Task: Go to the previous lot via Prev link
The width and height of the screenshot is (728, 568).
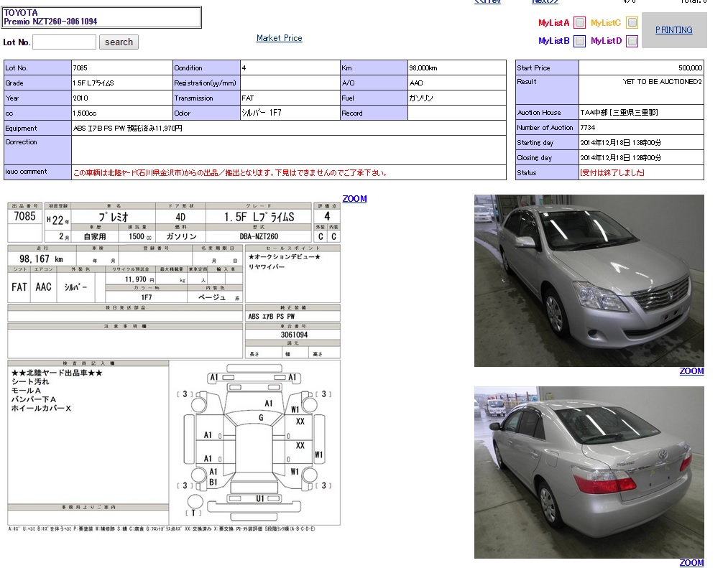Action: (488, 2)
